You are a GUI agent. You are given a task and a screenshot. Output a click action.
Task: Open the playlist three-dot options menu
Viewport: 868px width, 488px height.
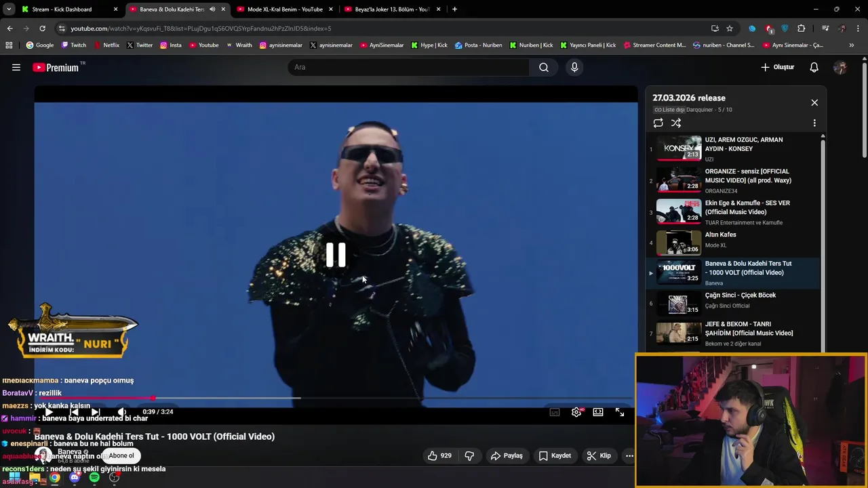[814, 123]
